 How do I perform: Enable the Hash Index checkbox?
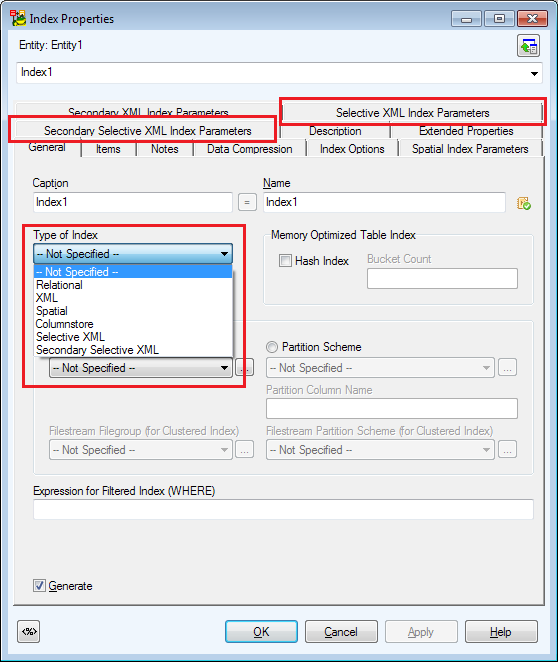point(285,260)
